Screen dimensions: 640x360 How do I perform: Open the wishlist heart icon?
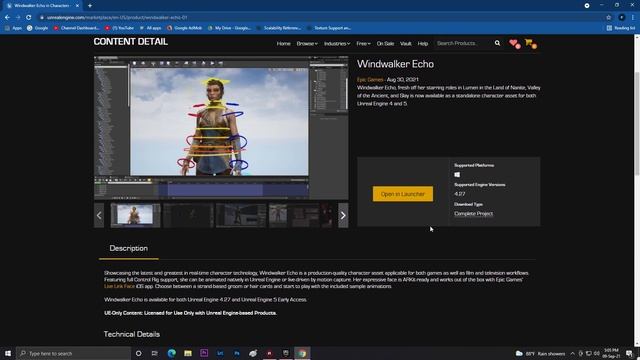coord(514,44)
